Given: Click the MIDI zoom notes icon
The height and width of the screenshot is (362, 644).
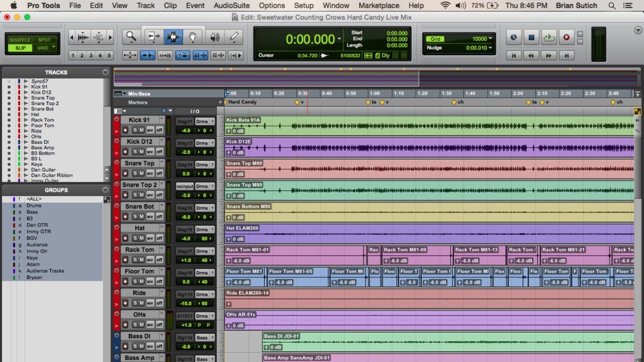Looking at the screenshot, I should coord(99,37).
